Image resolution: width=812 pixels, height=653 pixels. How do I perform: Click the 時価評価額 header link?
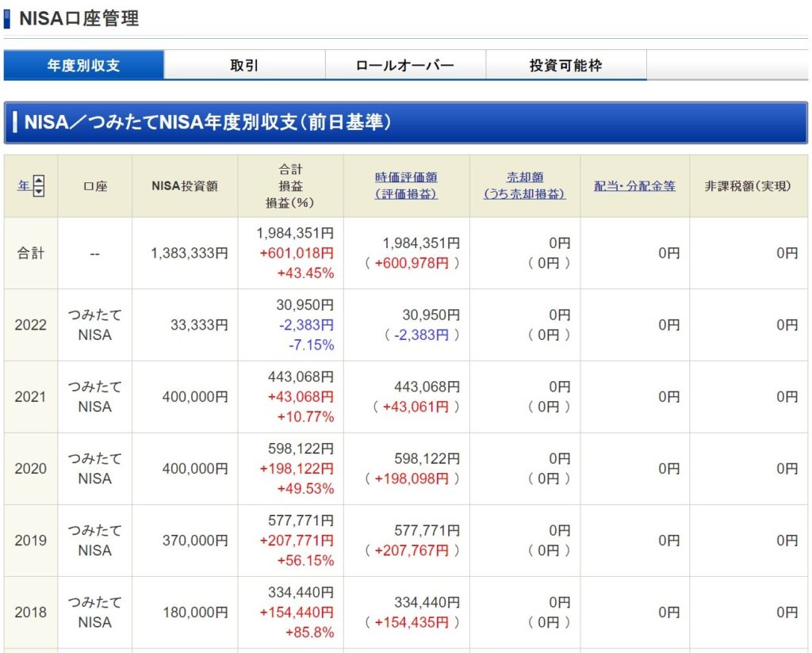point(406,178)
